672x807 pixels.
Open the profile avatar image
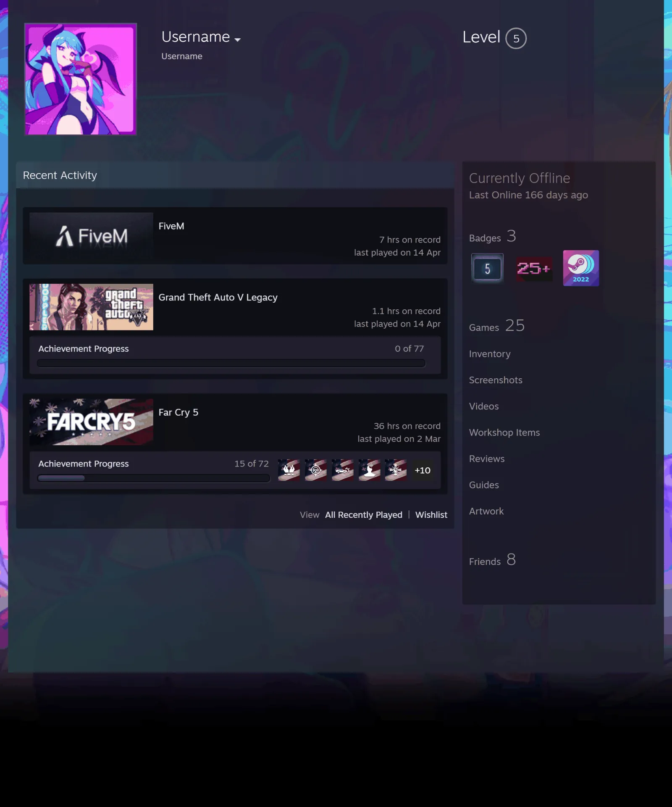[81, 79]
